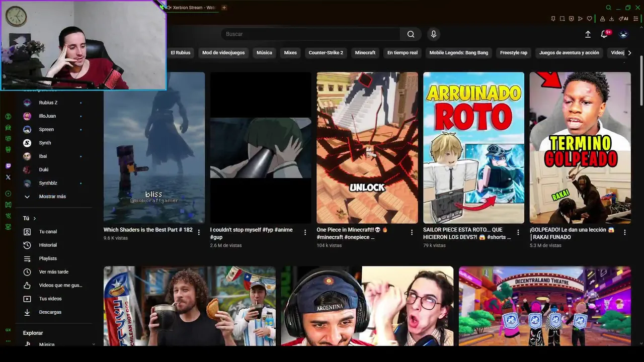Click the upload arrow icon in YouTube header
The image size is (644, 362).
coord(588,34)
